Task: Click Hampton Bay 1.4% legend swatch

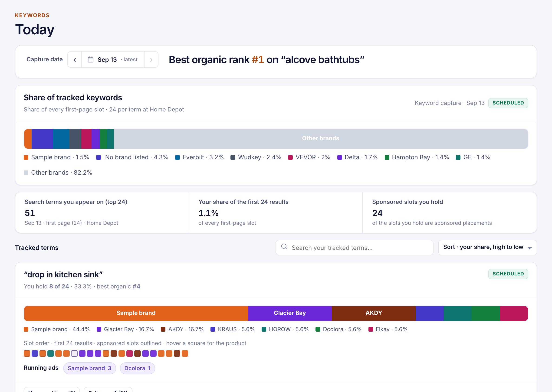Action: pos(387,157)
